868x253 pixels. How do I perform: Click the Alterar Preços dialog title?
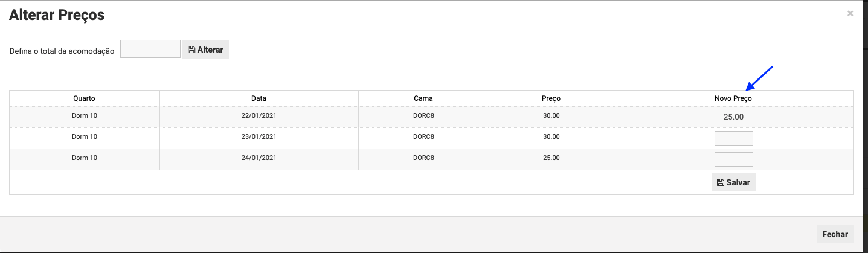tap(57, 15)
